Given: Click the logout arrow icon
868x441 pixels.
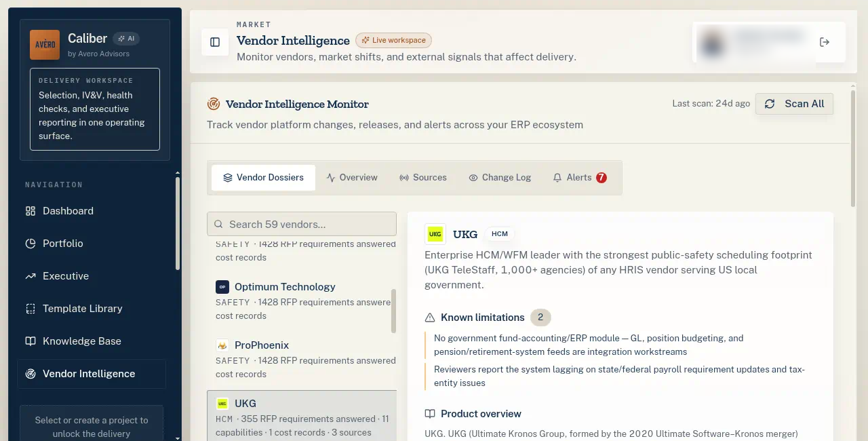Looking at the screenshot, I should pyautogui.click(x=825, y=42).
